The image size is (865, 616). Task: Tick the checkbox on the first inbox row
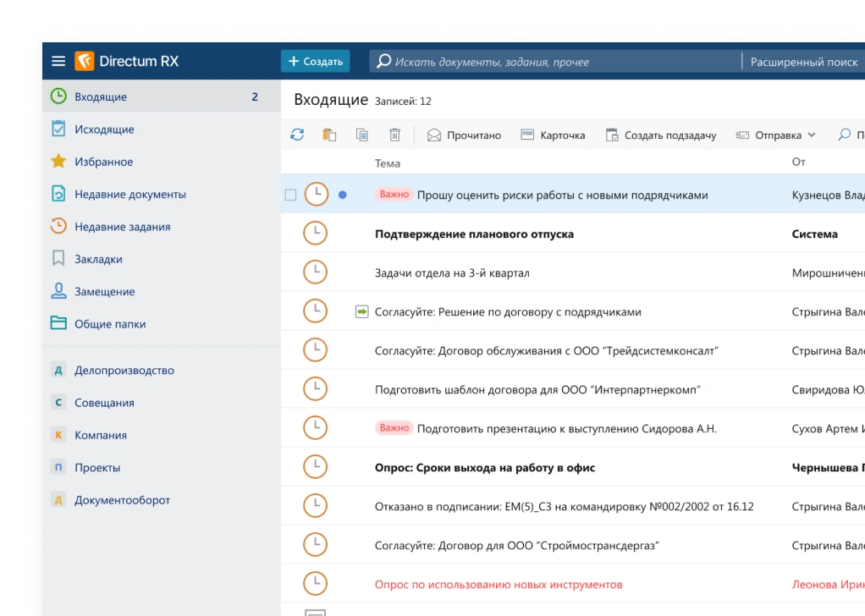tap(290, 195)
